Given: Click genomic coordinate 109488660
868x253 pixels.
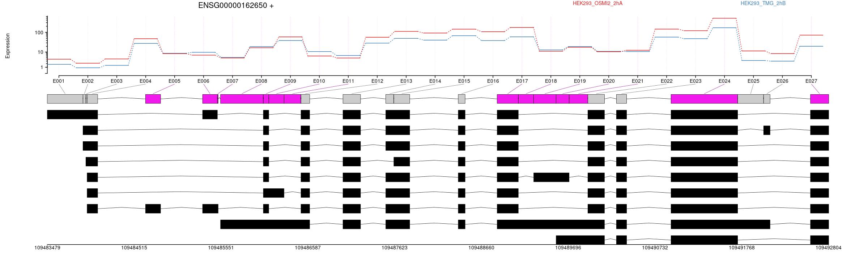Looking at the screenshot, I should click(x=481, y=248).
